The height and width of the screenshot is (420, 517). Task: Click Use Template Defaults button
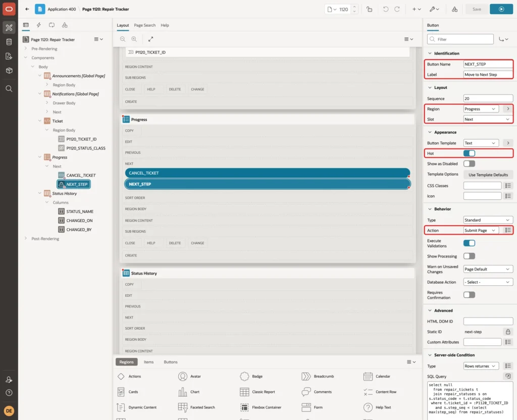click(488, 175)
